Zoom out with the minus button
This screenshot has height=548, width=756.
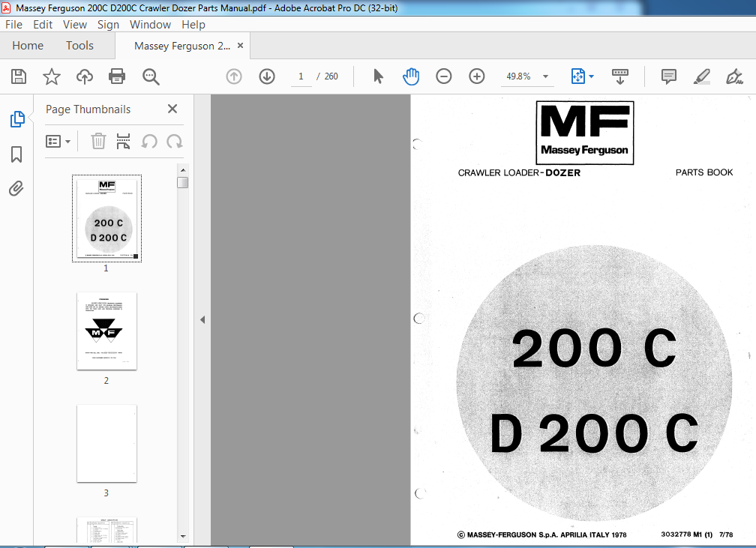coord(443,76)
